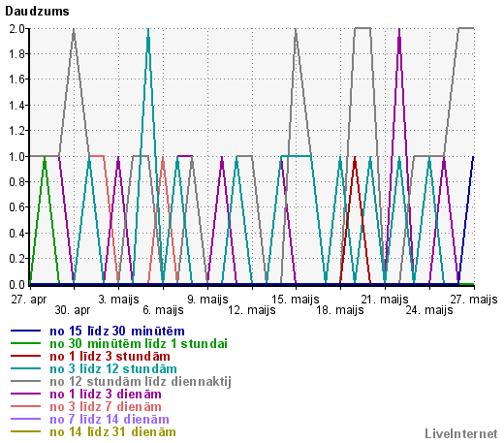504x443 pixels.
Task: Select legend label 'no 1 līdz 3 dienām'
Action: coord(106,394)
